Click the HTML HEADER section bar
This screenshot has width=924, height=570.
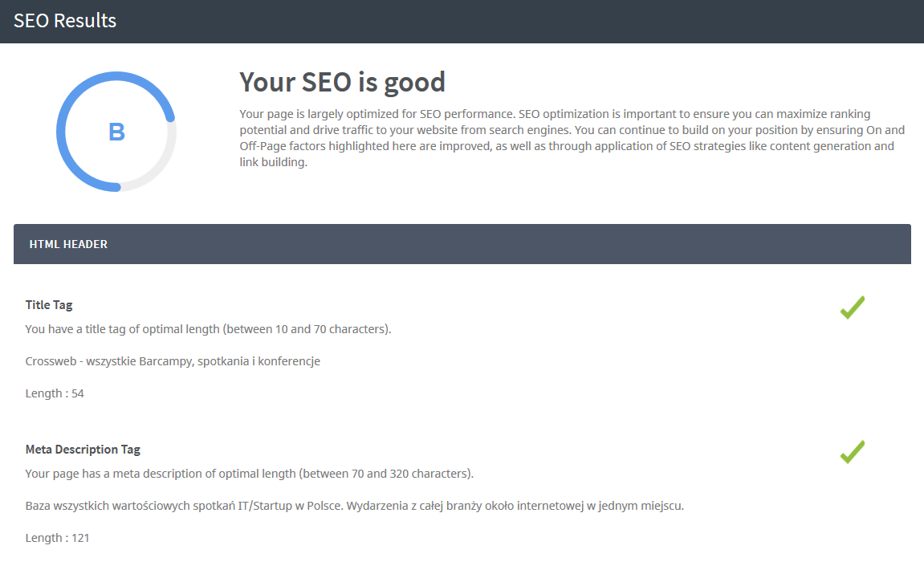coord(462,244)
